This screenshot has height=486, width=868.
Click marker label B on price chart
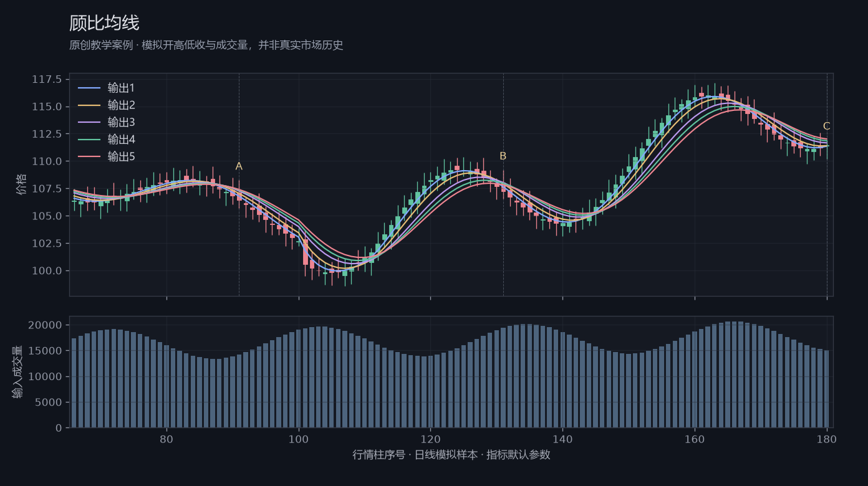click(x=503, y=156)
